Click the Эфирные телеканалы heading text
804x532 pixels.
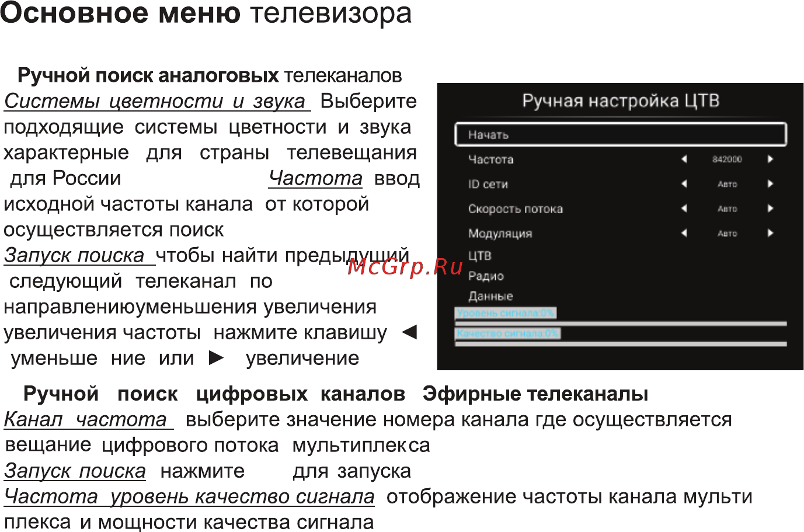point(535,394)
